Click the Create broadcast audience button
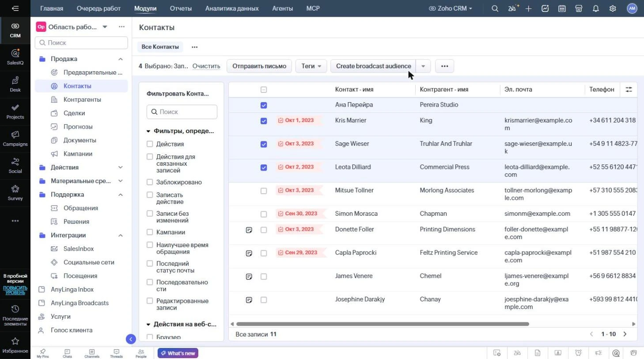The width and height of the screenshot is (644, 359). tap(373, 66)
